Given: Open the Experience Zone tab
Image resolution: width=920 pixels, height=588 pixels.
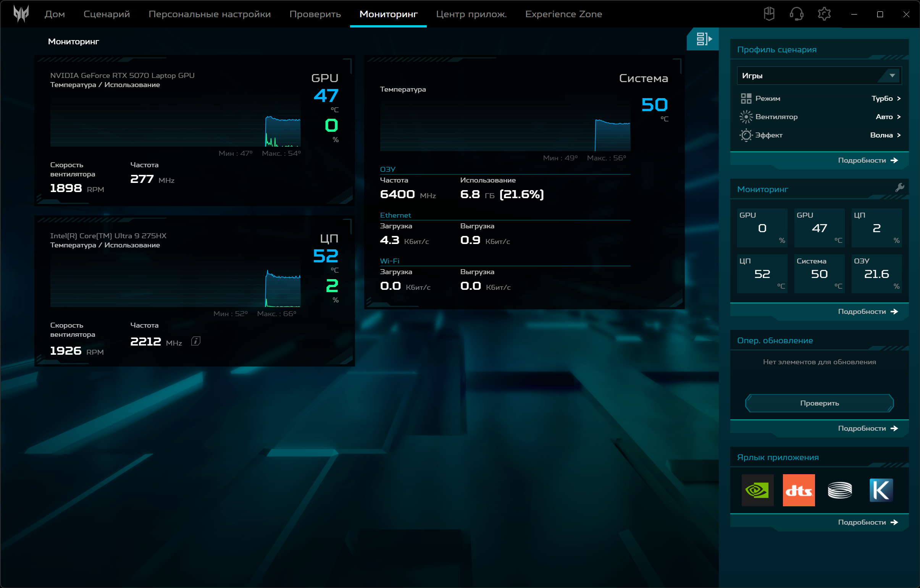Looking at the screenshot, I should 563,14.
